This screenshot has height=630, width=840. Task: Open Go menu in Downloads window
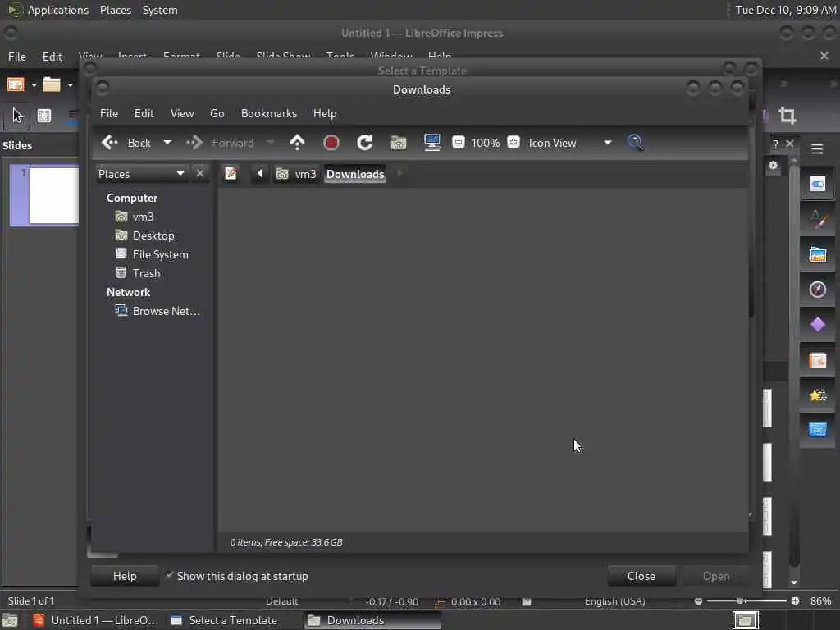point(217,113)
